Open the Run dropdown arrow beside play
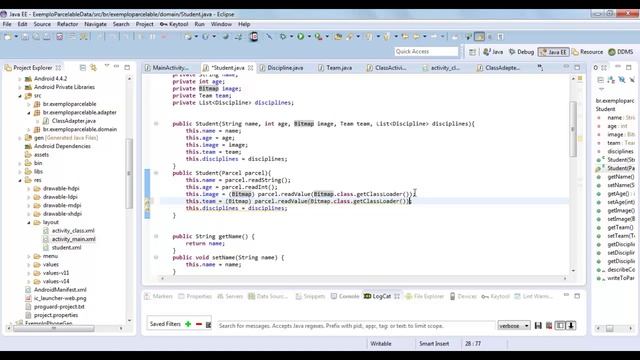Image resolution: width=640 pixels, height=360 pixels. coord(309,37)
